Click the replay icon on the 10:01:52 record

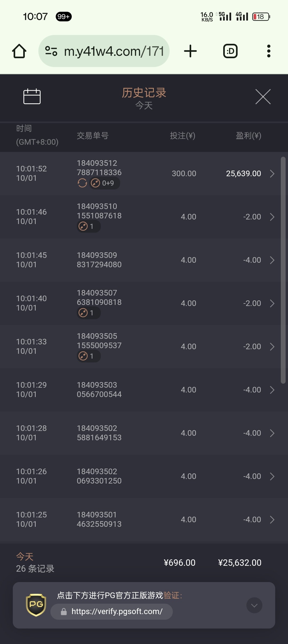(82, 183)
